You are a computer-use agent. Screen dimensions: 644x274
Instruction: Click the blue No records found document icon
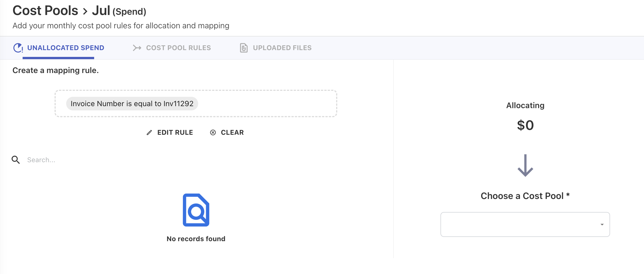pyautogui.click(x=196, y=210)
